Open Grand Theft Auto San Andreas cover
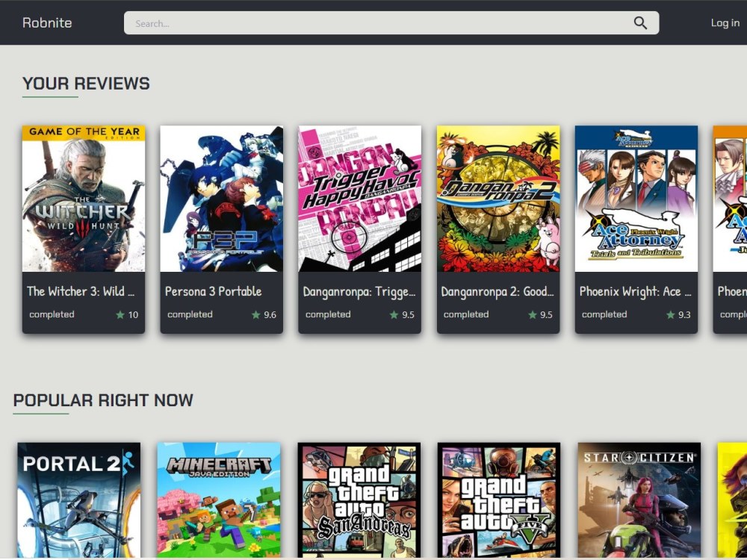The image size is (747, 560). pyautogui.click(x=359, y=500)
